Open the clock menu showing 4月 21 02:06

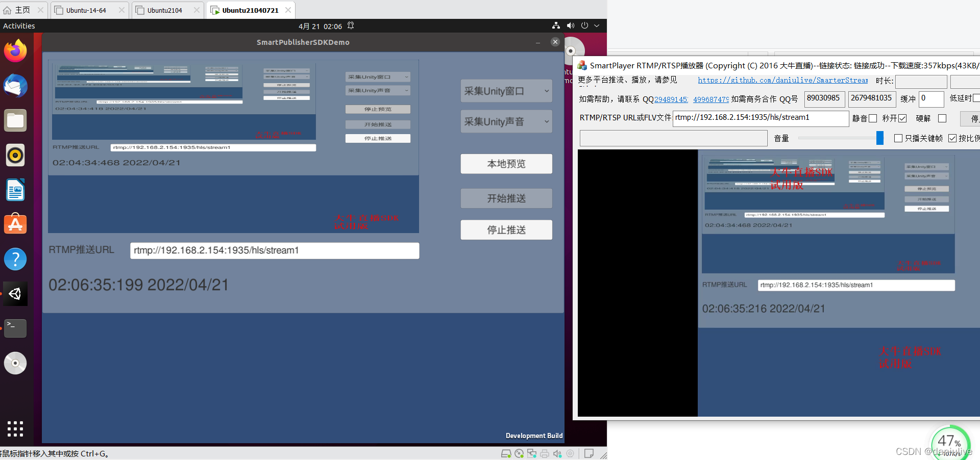(320, 26)
